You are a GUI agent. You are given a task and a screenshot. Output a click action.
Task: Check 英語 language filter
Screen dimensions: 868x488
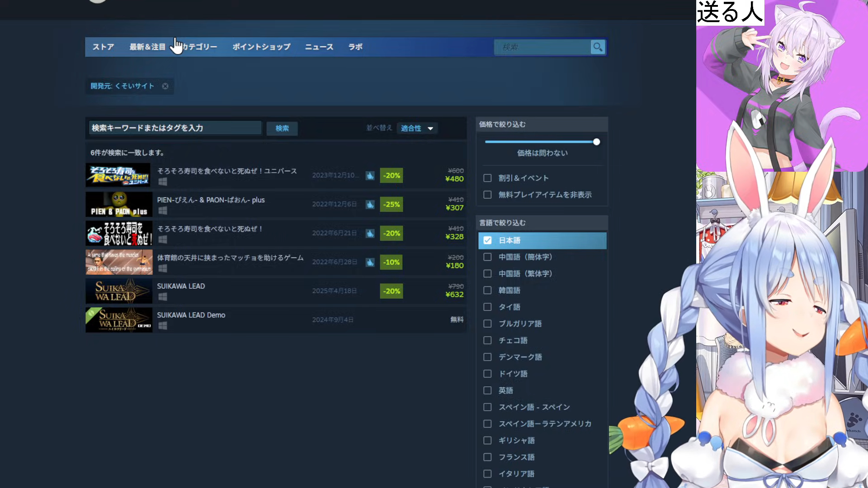coord(487,391)
